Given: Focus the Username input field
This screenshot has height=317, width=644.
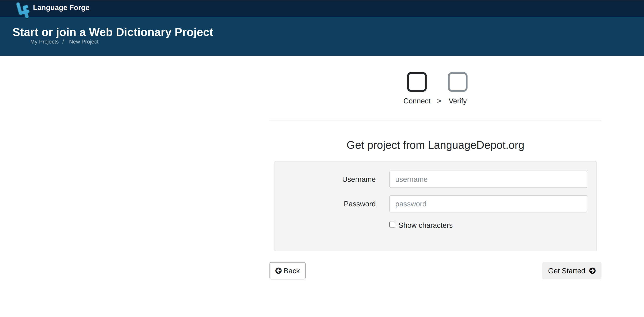Looking at the screenshot, I should click(x=488, y=179).
